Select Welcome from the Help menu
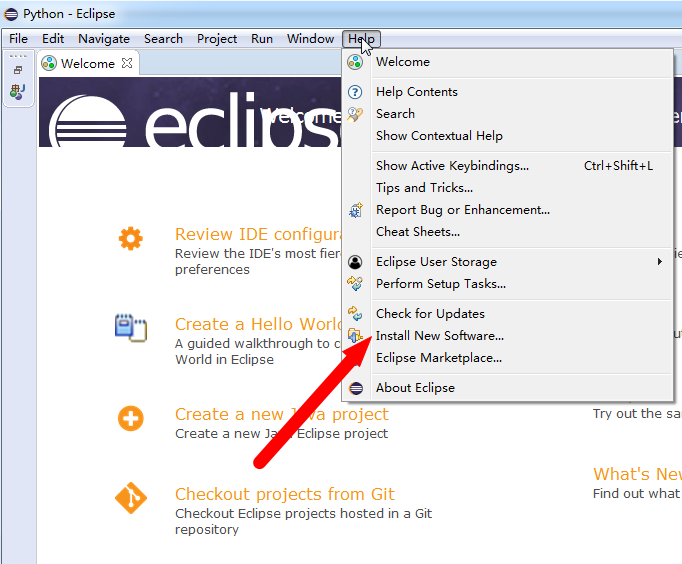682x564 pixels. (x=508, y=62)
